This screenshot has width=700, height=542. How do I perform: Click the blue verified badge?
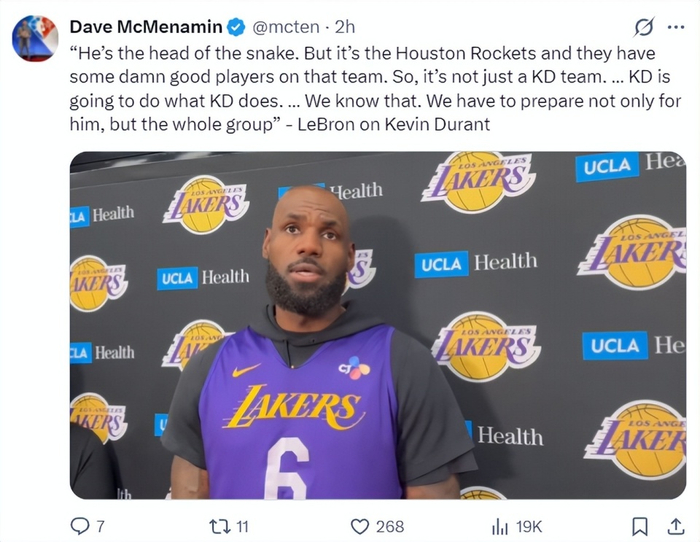pyautogui.click(x=234, y=26)
